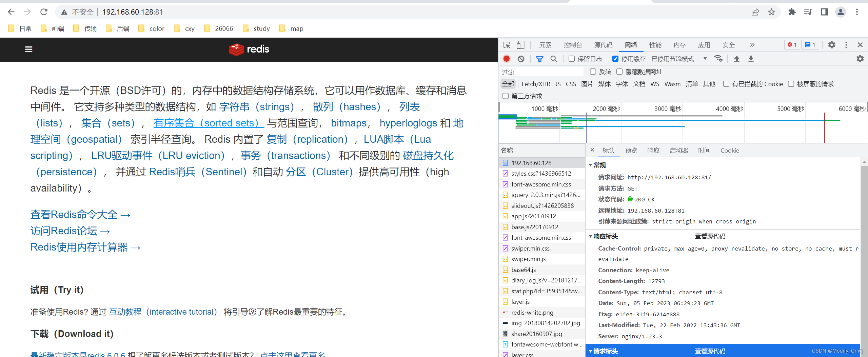This screenshot has width=868, height=357.
Task: Open the Cookie request tab
Action: (730, 150)
